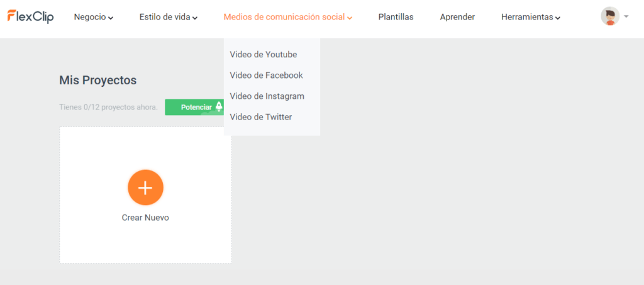Collapse Medios de comunicación social menu
The image size is (644, 285).
tap(288, 17)
